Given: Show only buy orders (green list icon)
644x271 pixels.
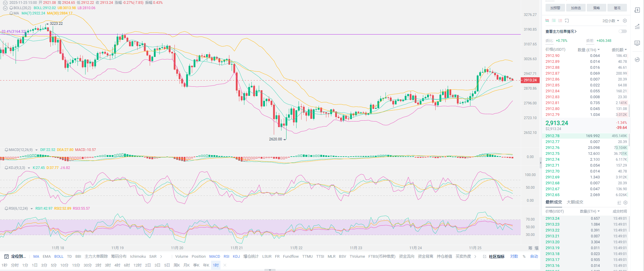Looking at the screenshot, I should pyautogui.click(x=554, y=21).
